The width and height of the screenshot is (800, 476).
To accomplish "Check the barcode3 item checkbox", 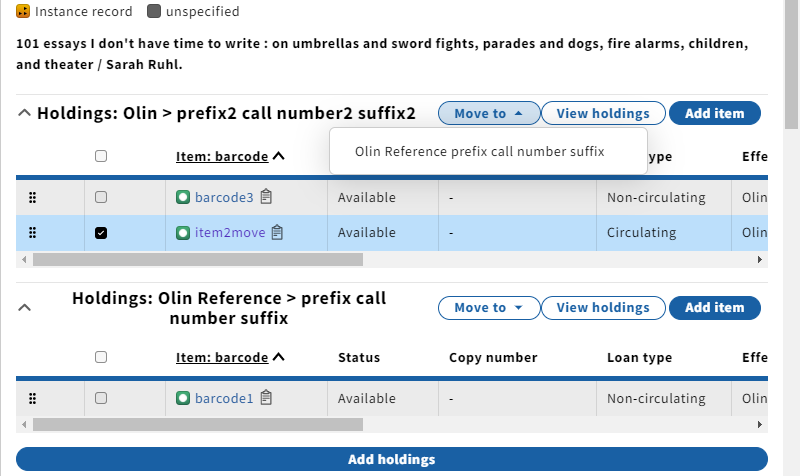I will click(x=101, y=197).
